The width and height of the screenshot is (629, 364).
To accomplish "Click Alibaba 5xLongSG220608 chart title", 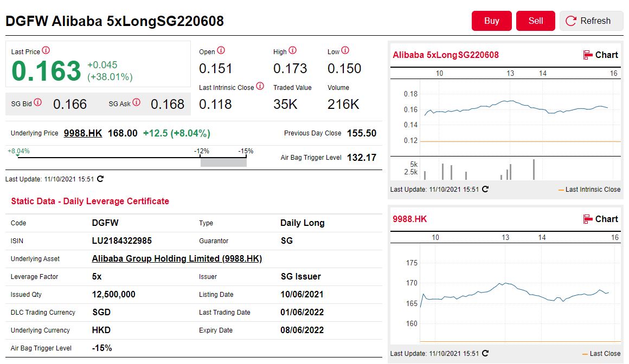I will pos(445,55).
